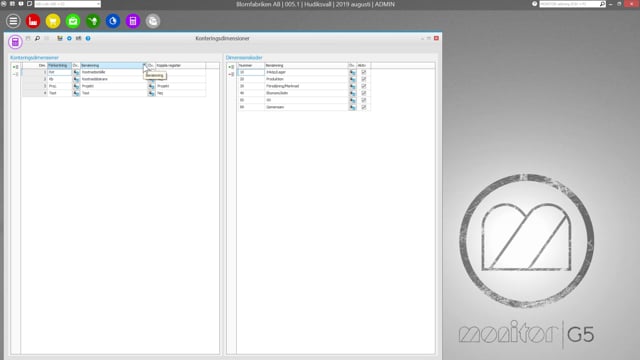Click the Koppla register column header
This screenshot has height=360, width=640.
[180, 65]
